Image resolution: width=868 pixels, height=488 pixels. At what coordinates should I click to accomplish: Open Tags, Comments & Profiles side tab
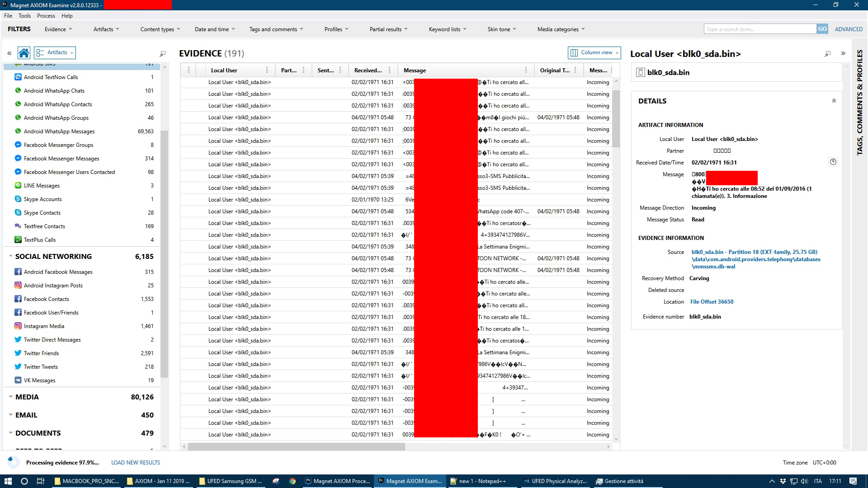(x=859, y=103)
